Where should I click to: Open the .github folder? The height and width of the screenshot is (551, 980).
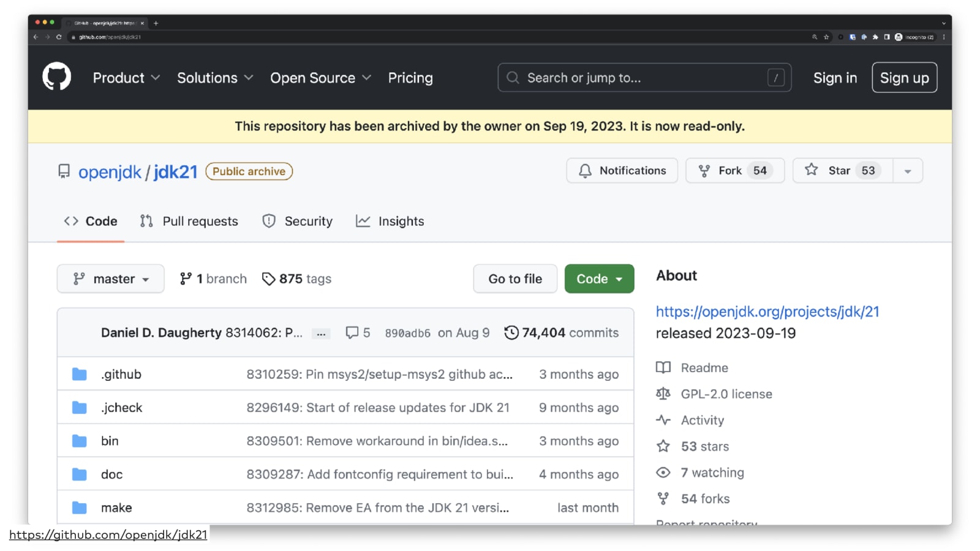(121, 374)
